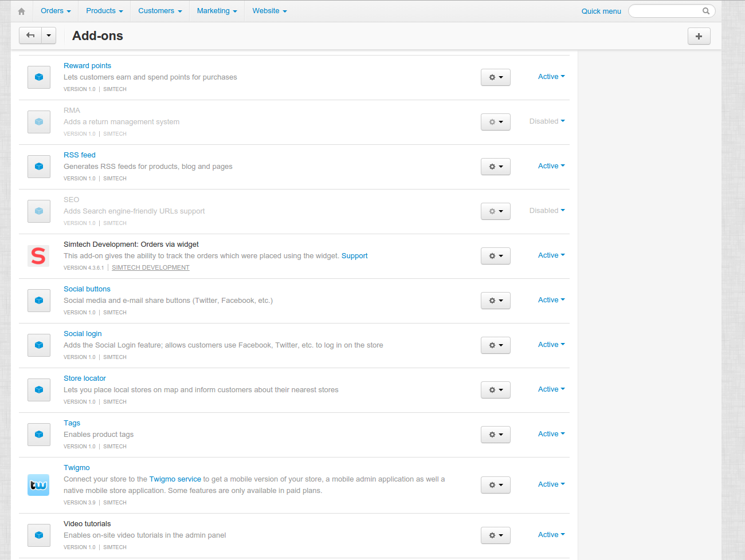Open the Website menu

point(269,11)
